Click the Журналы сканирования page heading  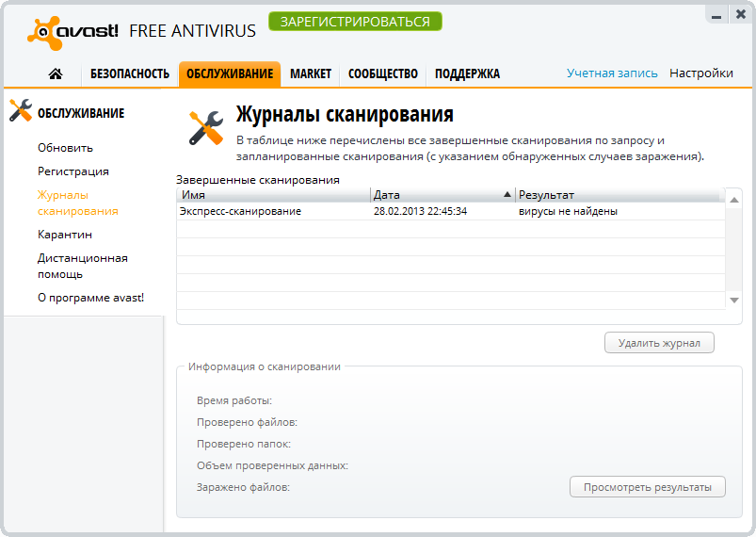coord(345,115)
